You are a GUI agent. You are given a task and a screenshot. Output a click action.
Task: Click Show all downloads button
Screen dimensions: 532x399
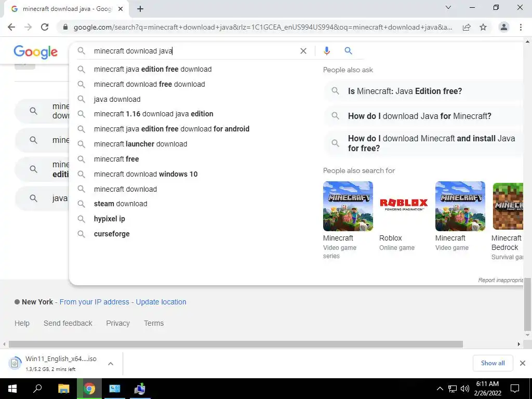tap(493, 363)
